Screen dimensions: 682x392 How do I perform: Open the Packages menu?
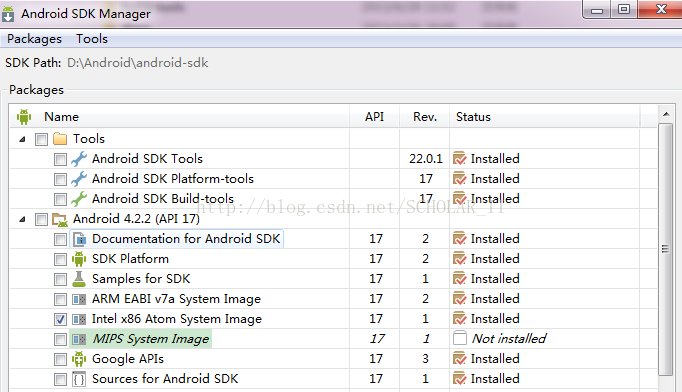coord(34,39)
